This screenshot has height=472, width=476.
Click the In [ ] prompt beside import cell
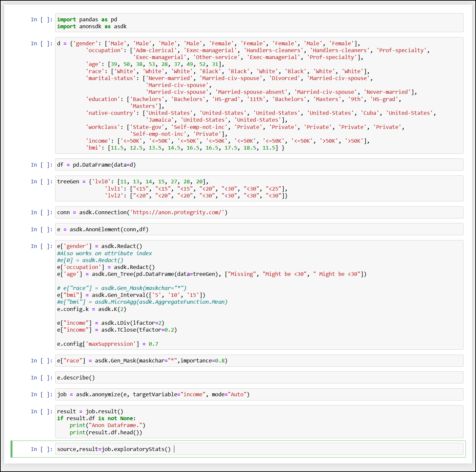[41, 20]
